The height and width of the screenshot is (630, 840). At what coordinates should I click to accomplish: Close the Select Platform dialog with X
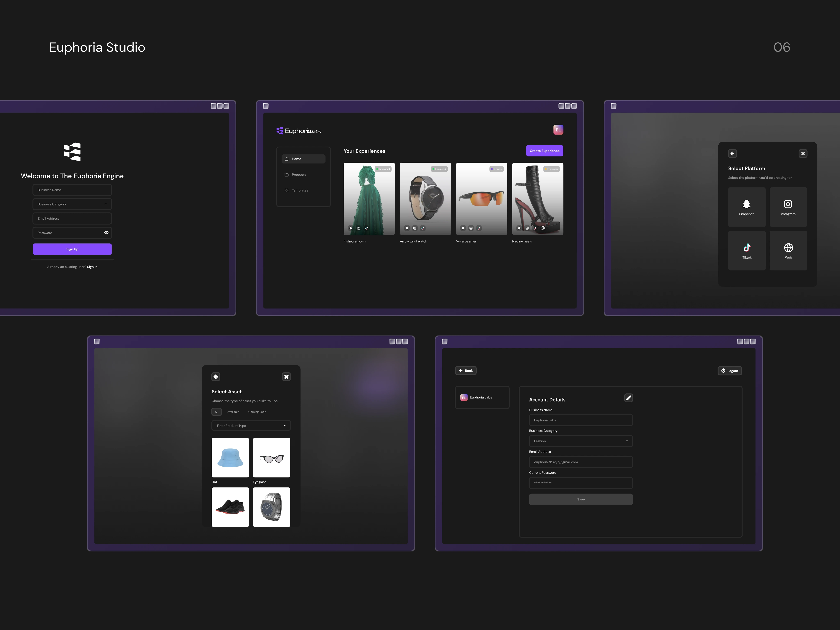(803, 153)
